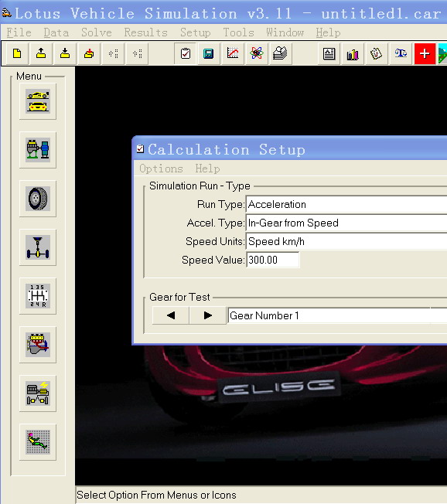Open Accel. Type dropdown In-Gear from Speed

click(x=346, y=223)
